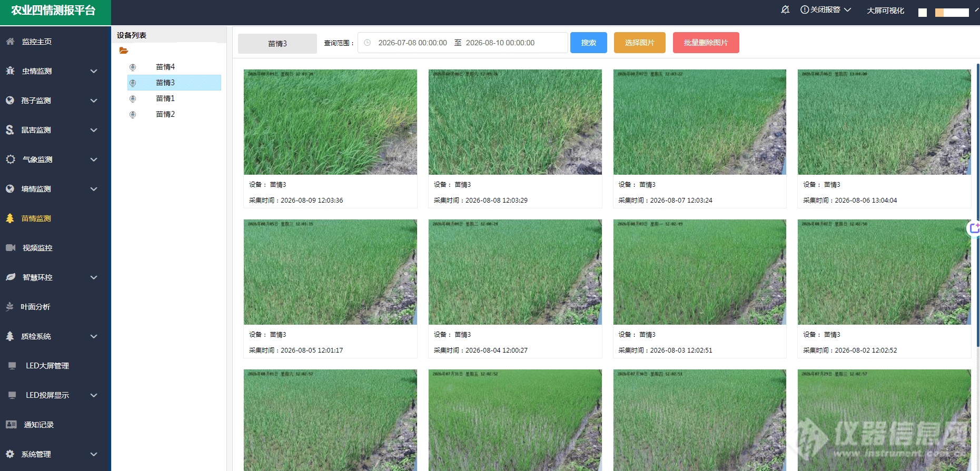The height and width of the screenshot is (471, 980).
Task: Open photo captured 2026-08-07 12:03:24
Action: pyautogui.click(x=700, y=122)
